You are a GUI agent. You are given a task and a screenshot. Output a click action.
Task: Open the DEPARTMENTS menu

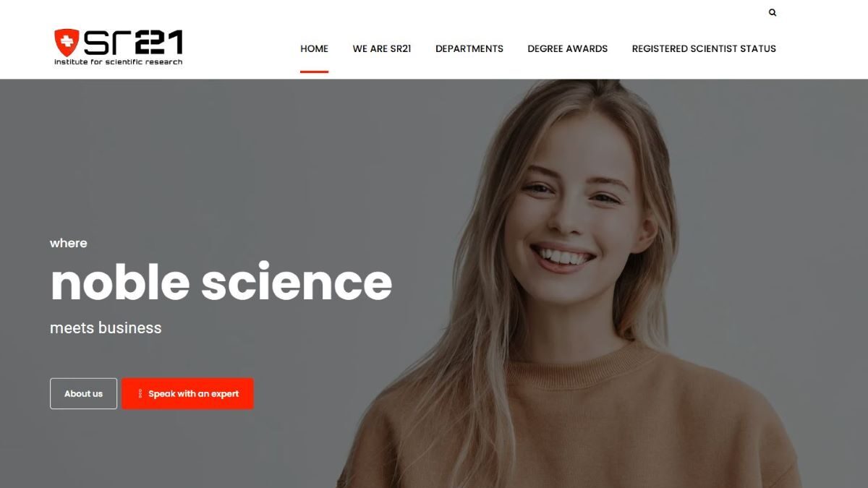(x=469, y=48)
